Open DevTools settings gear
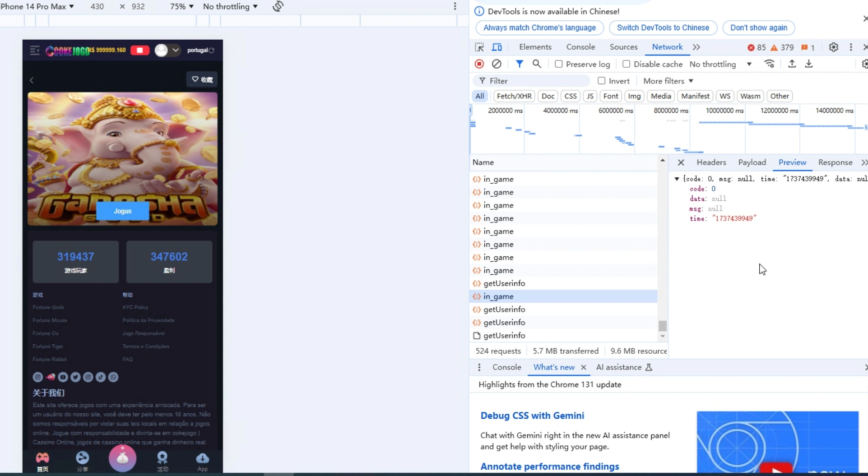Screen dimensions: 868x476 834,47
